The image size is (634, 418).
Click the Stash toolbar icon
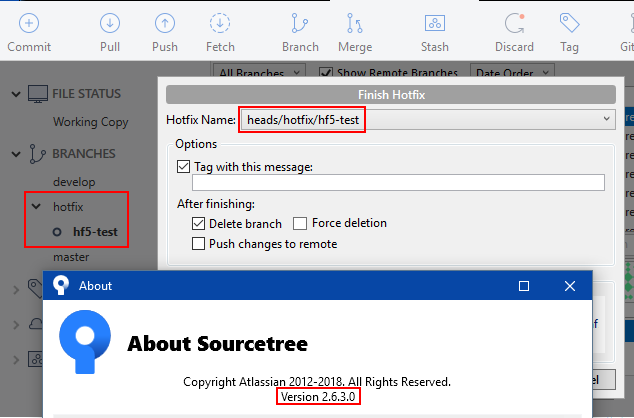point(435,23)
